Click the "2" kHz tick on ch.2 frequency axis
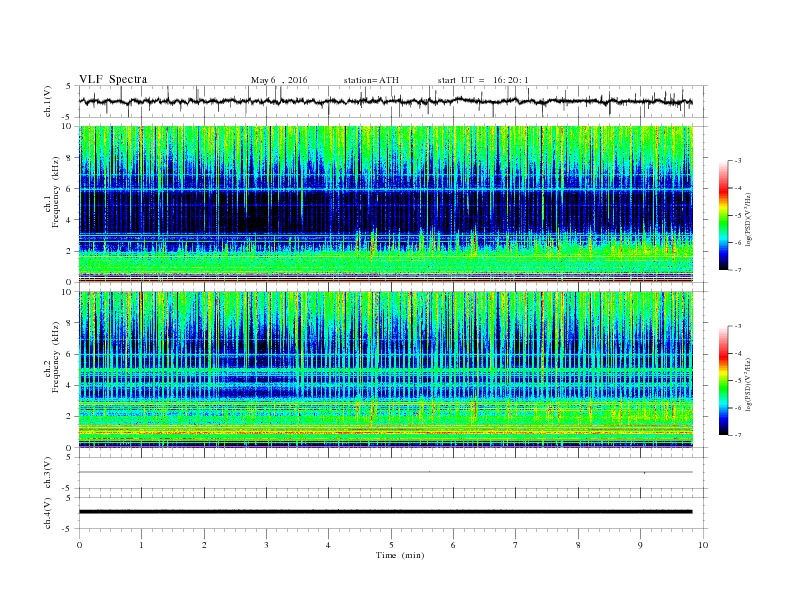The height and width of the screenshot is (612, 792). point(70,417)
